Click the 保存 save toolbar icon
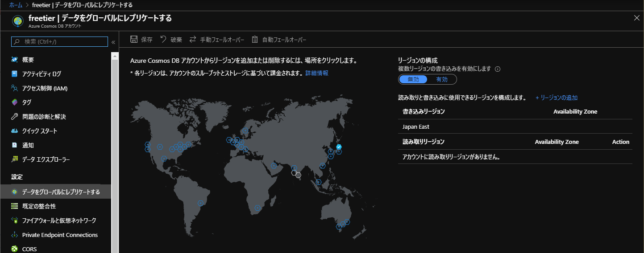This screenshot has height=253, width=644. (134, 40)
